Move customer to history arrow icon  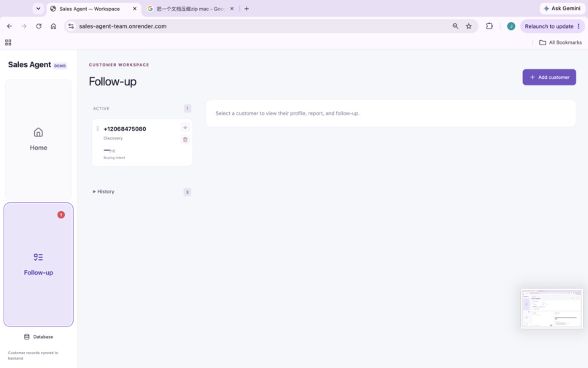tap(185, 127)
